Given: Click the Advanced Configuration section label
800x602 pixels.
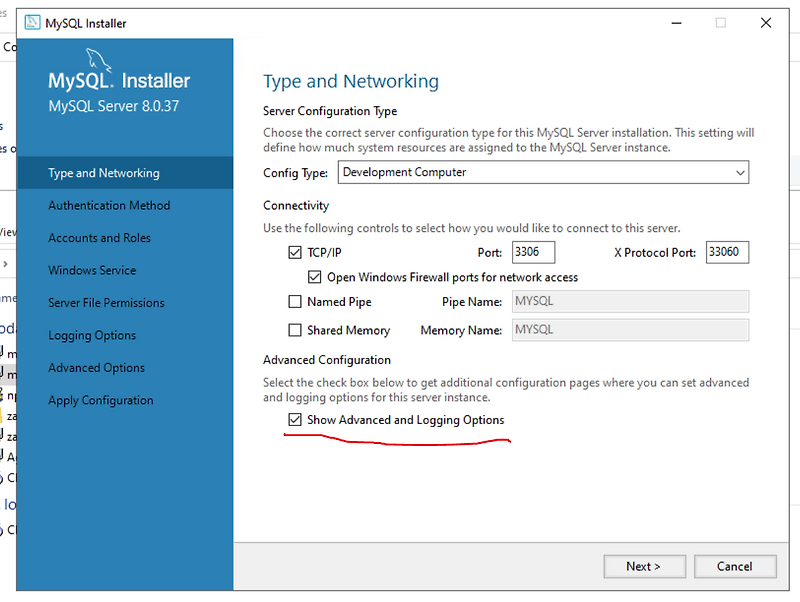Looking at the screenshot, I should click(x=327, y=360).
